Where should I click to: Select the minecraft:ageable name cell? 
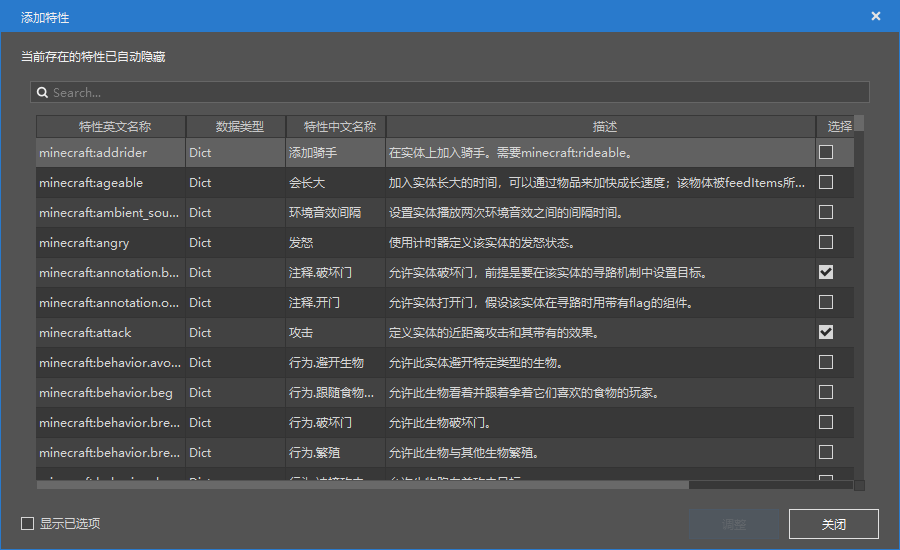(111, 183)
